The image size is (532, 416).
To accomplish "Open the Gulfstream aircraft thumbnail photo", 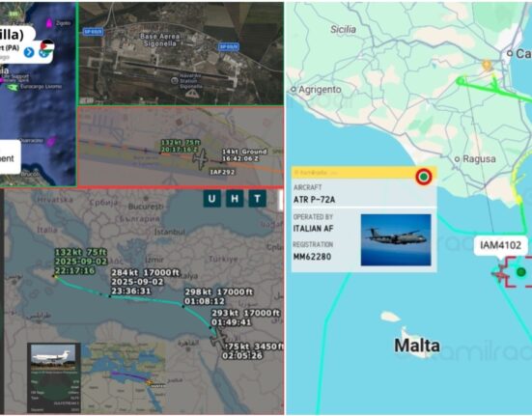I will (53, 357).
